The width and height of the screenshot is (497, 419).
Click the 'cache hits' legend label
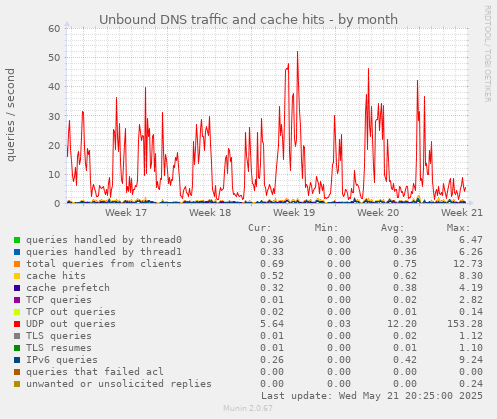pyautogui.click(x=56, y=276)
